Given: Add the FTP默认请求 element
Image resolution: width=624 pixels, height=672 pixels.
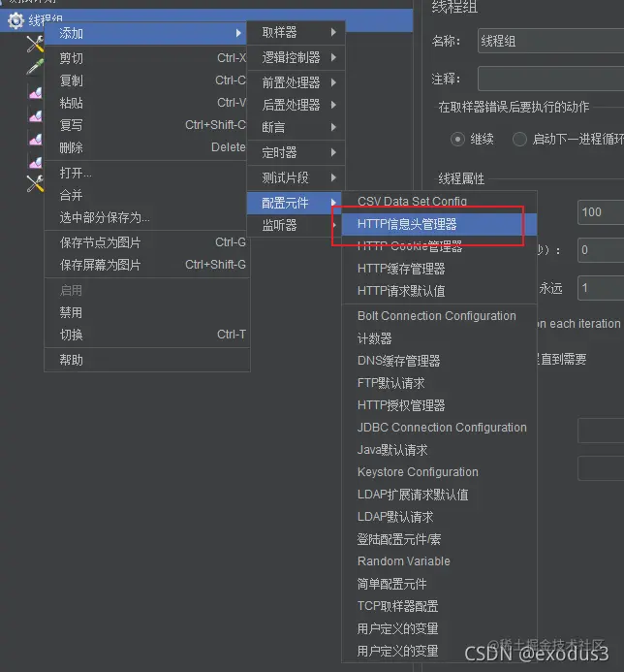Looking at the screenshot, I should click(439, 383).
